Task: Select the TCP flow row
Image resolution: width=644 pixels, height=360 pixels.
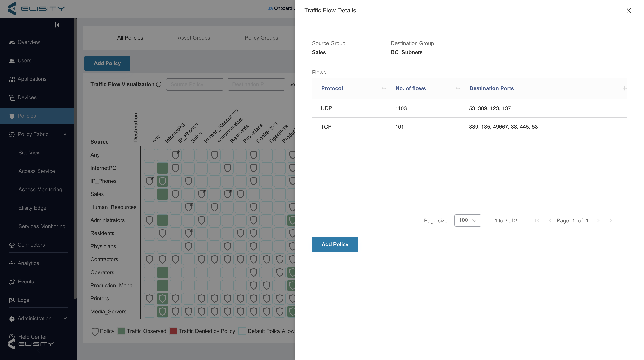Action: [x=469, y=127]
